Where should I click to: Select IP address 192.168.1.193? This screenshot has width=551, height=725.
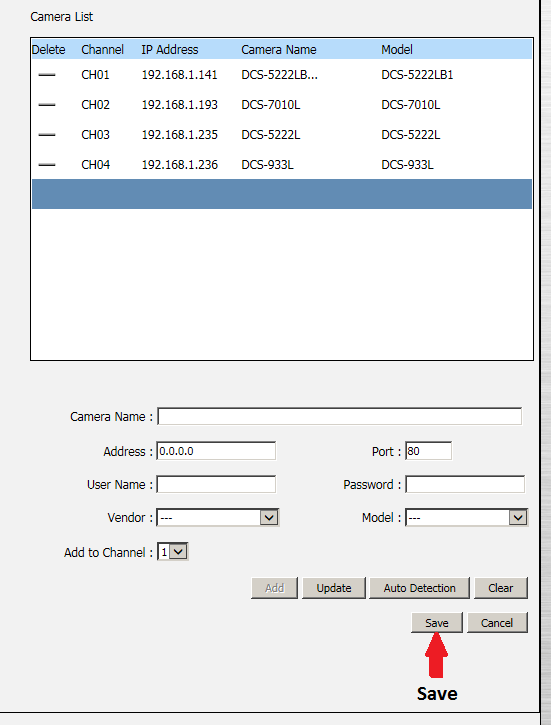[x=179, y=105]
